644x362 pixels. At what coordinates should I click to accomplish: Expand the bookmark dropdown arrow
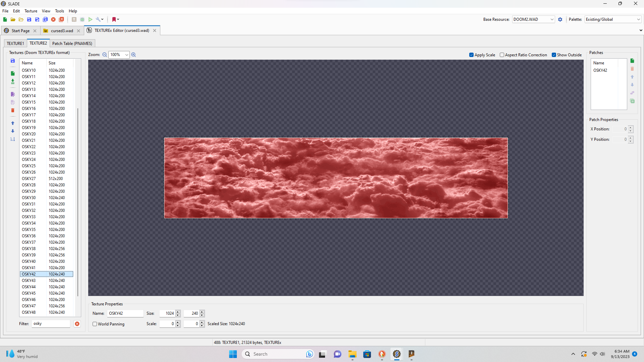[x=118, y=19]
